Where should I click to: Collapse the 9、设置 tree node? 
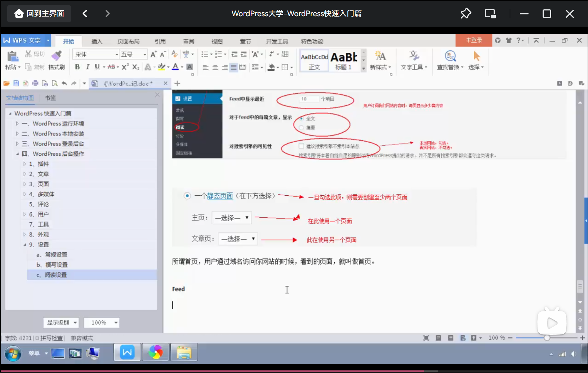pyautogui.click(x=24, y=245)
